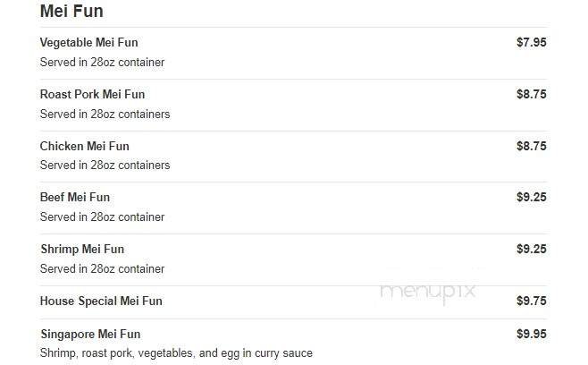Click the Singapore Mei Fun curry sauce description
This screenshot has width=588, height=365.
(x=176, y=353)
